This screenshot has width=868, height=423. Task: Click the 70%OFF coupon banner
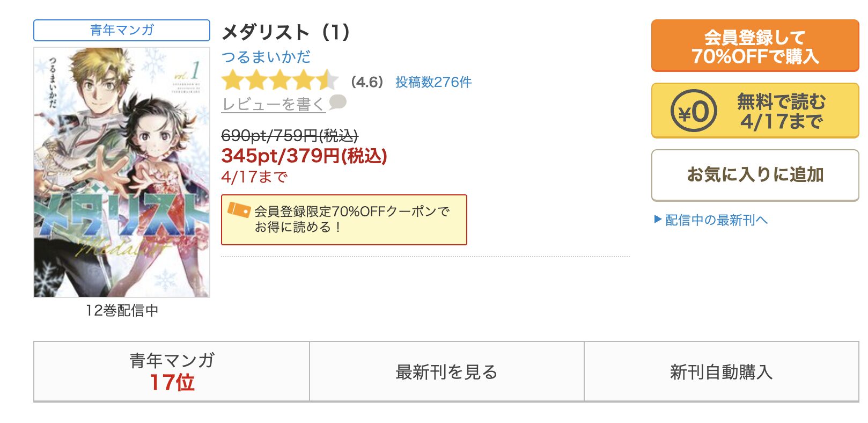tap(344, 220)
